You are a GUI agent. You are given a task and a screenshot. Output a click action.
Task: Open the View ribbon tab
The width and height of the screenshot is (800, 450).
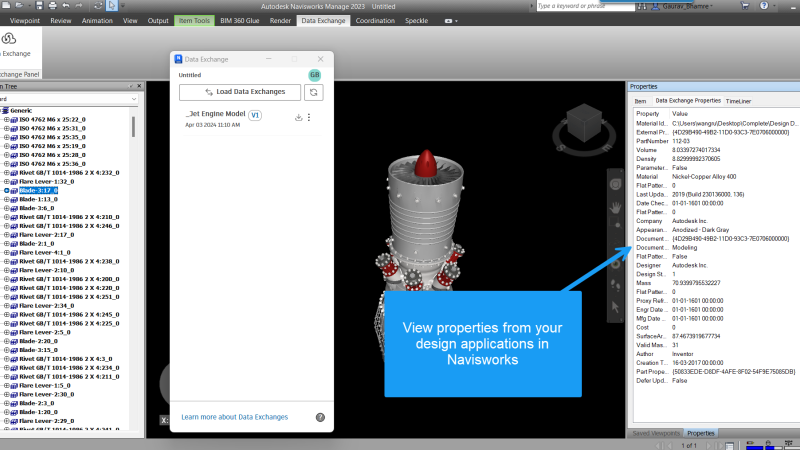point(130,20)
